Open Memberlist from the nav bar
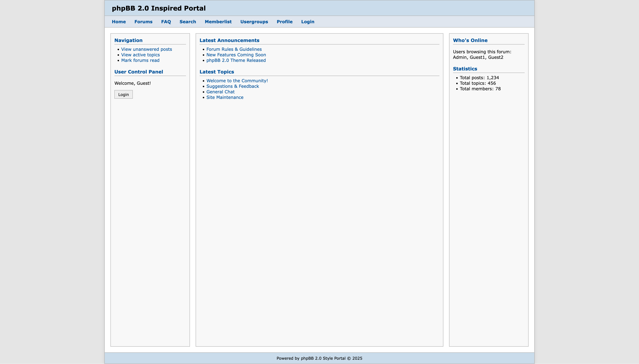Viewport: 639px width, 364px height. [218, 22]
